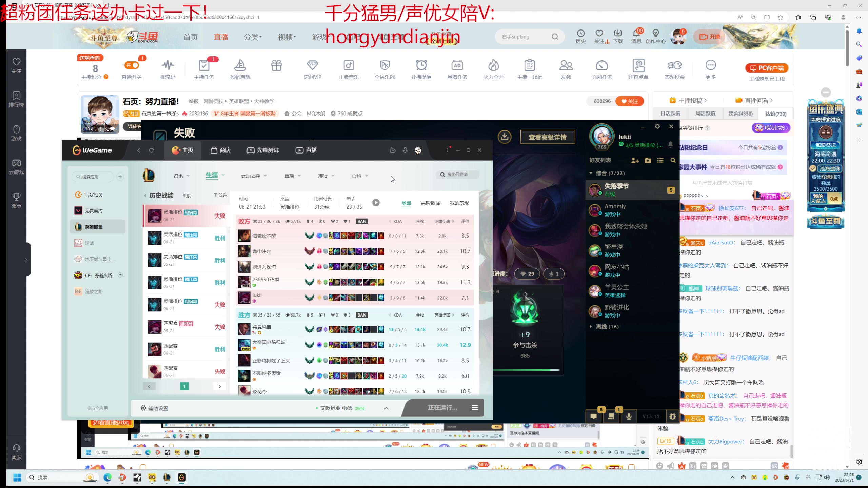Open Douyu 历史 history clock icon
This screenshot has height=488, width=868.
580,37
